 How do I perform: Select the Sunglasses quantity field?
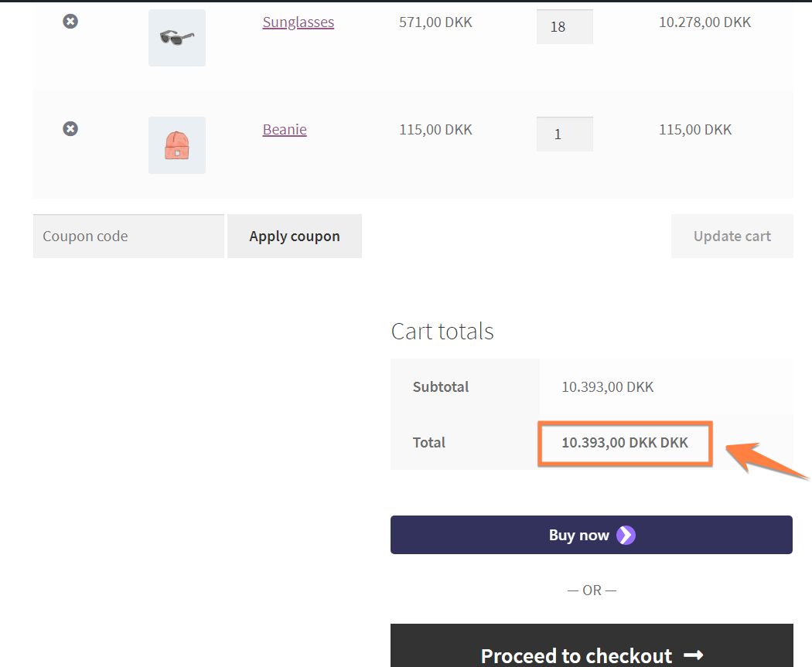[565, 26]
